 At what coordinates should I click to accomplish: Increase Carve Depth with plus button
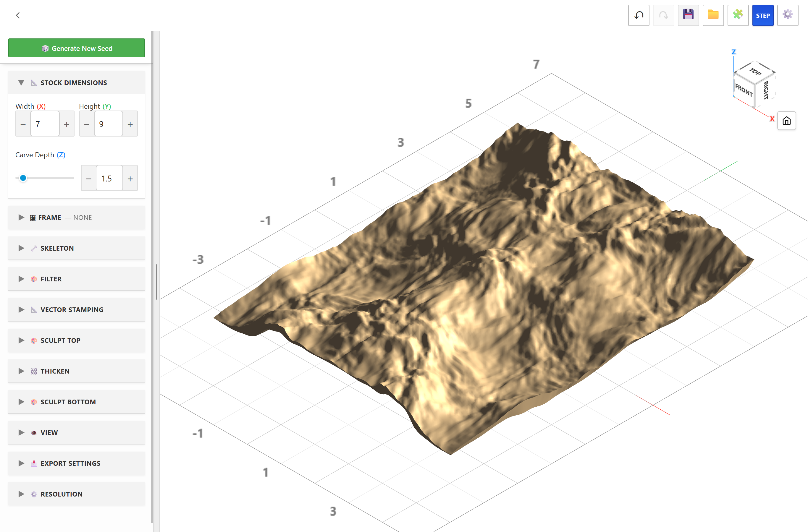coord(130,179)
